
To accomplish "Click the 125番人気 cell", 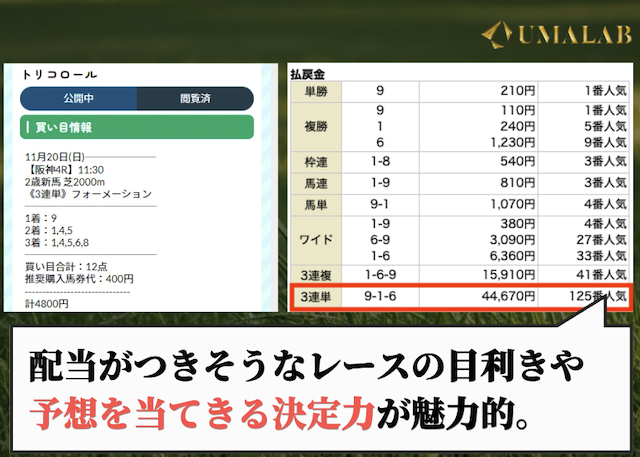I will coord(583,296).
